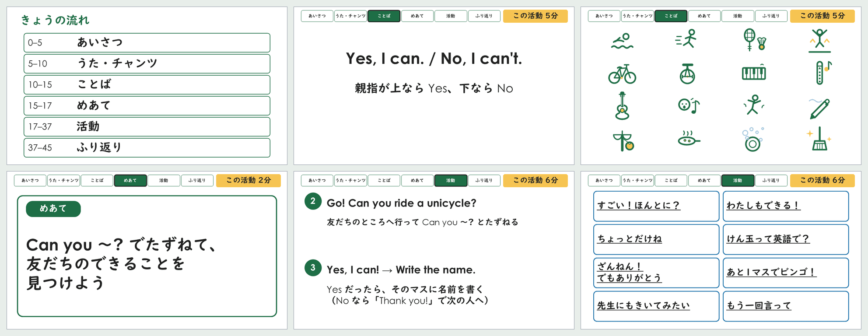Click the dancing figure icon

coord(753,105)
